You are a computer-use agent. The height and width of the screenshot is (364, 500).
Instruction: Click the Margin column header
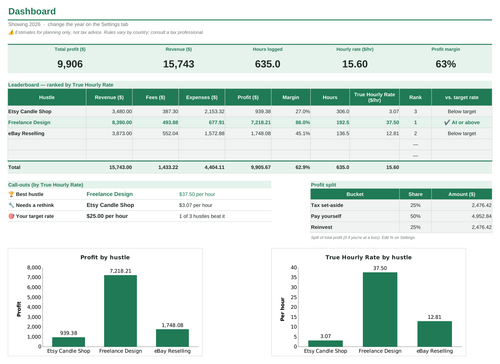291,97
